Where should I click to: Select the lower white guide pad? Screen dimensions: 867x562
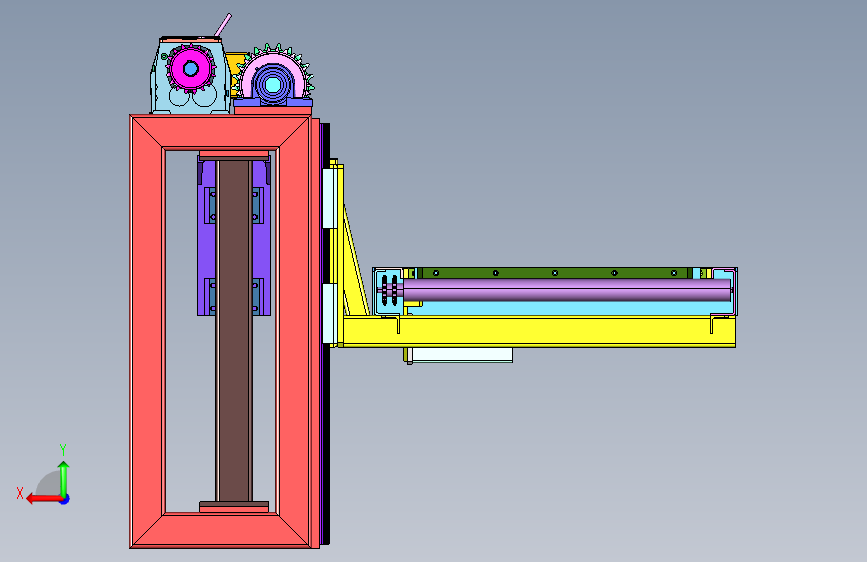(330, 314)
